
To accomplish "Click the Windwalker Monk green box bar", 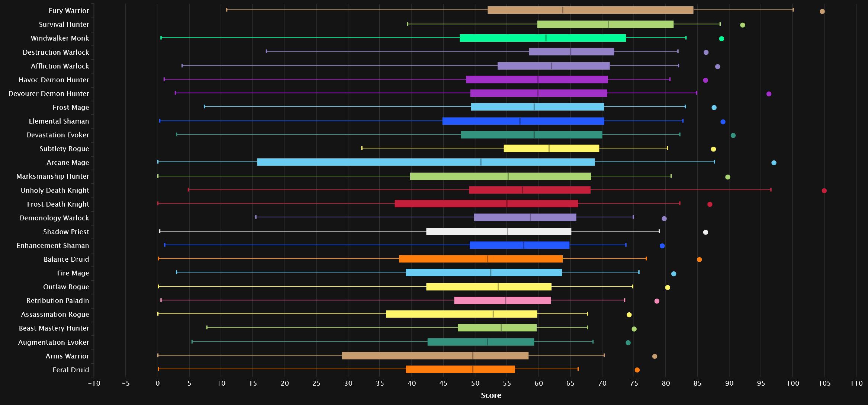I will (543, 38).
